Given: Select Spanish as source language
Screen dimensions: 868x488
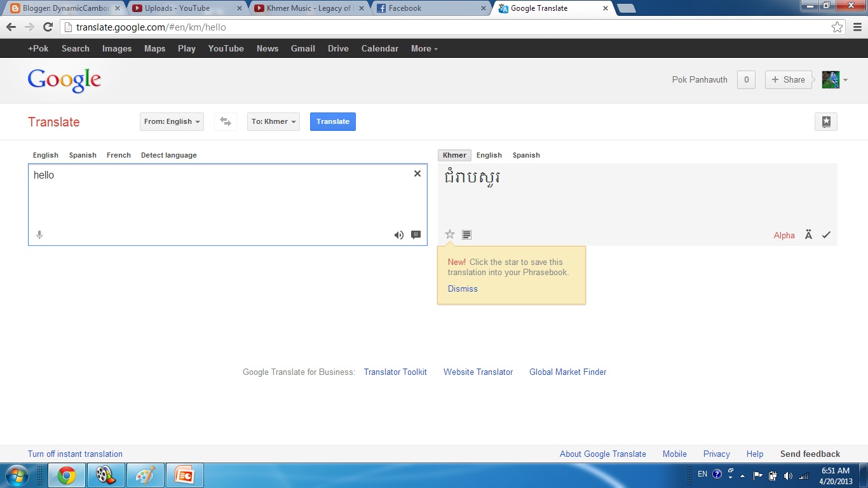Looking at the screenshot, I should click(x=83, y=155).
